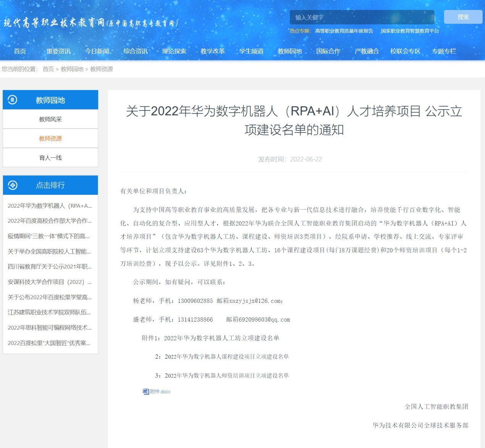Select 育人一线 in the sidebar

50,158
